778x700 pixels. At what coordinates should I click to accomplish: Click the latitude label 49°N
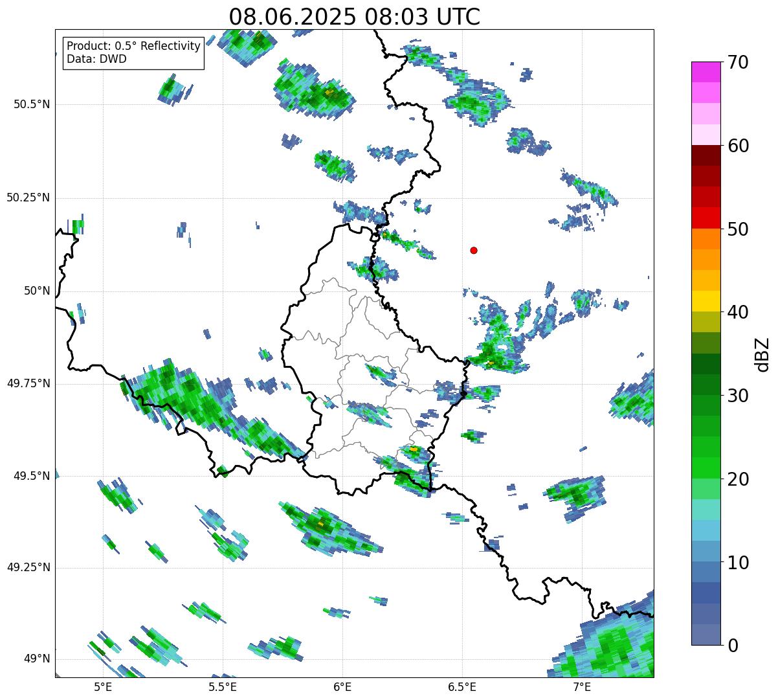(x=37, y=659)
